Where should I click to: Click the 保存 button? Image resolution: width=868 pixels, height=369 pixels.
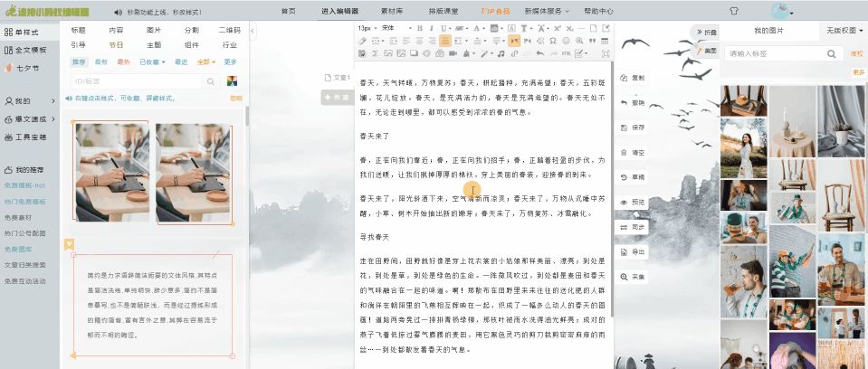click(x=633, y=128)
